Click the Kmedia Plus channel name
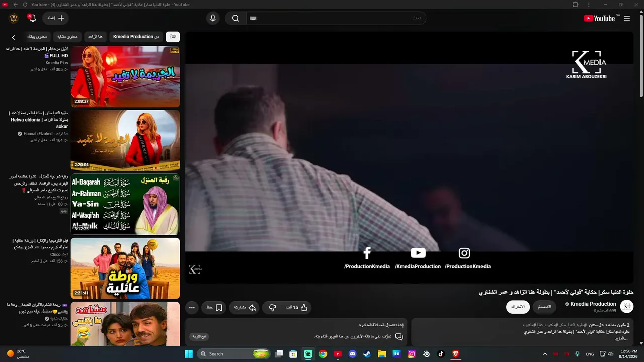644x362 pixels. point(57,63)
